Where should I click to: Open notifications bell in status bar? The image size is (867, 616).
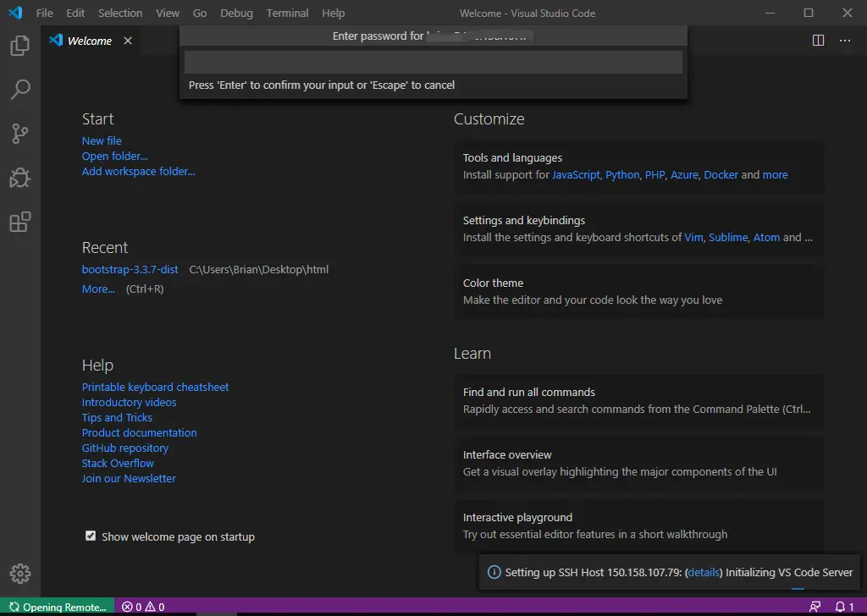tap(844, 607)
